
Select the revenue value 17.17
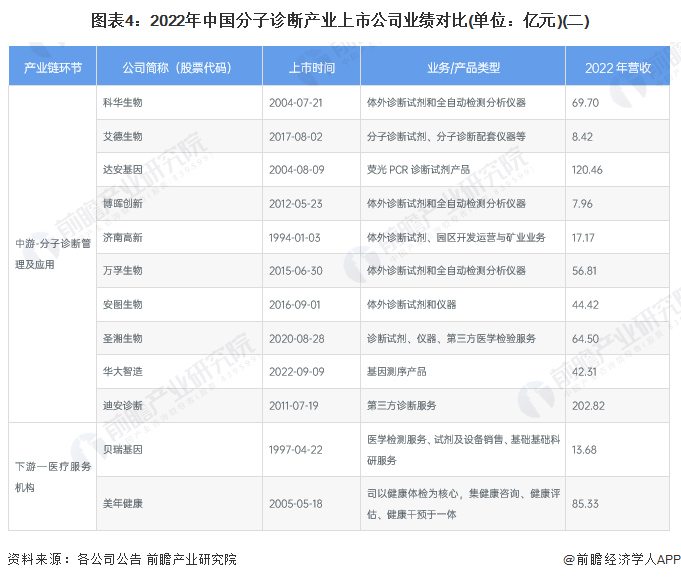click(583, 237)
